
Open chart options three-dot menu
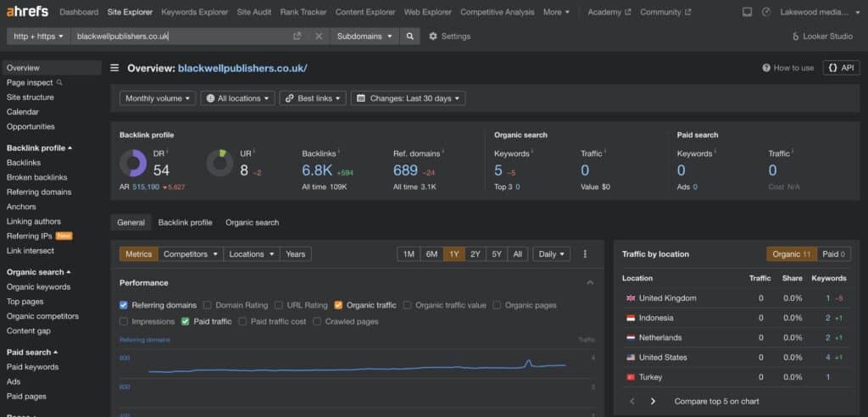[585, 254]
